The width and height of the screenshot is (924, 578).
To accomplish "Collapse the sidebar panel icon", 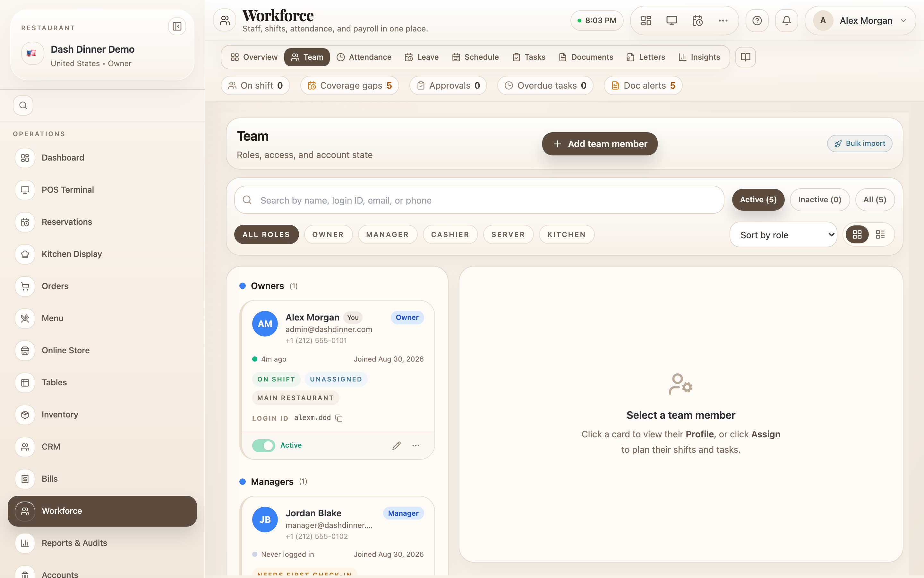I will coord(177,26).
